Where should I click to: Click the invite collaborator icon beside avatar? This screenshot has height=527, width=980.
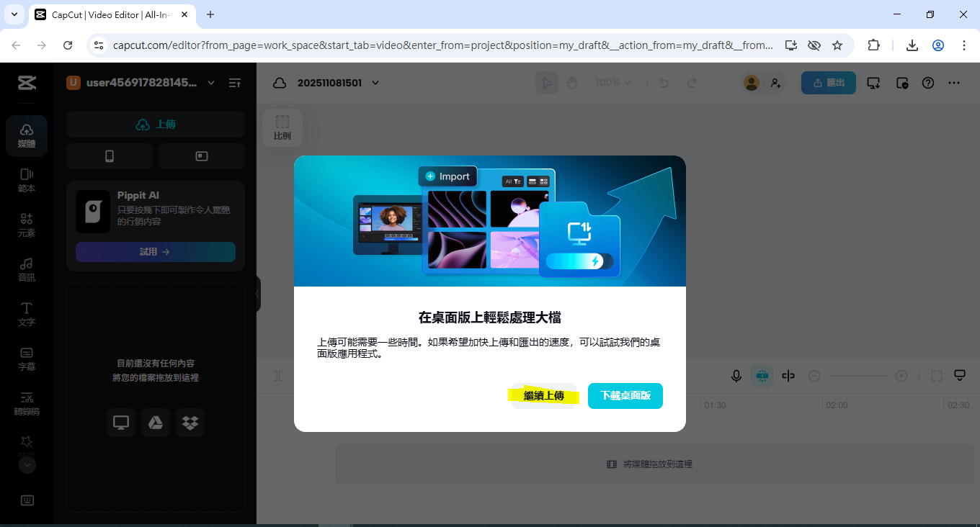pos(775,83)
